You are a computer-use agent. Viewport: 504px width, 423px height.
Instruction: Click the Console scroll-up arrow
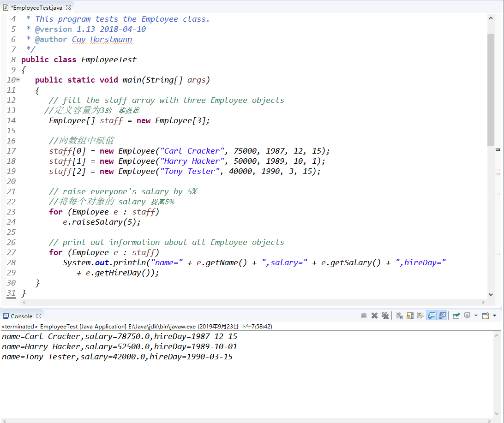click(497, 336)
